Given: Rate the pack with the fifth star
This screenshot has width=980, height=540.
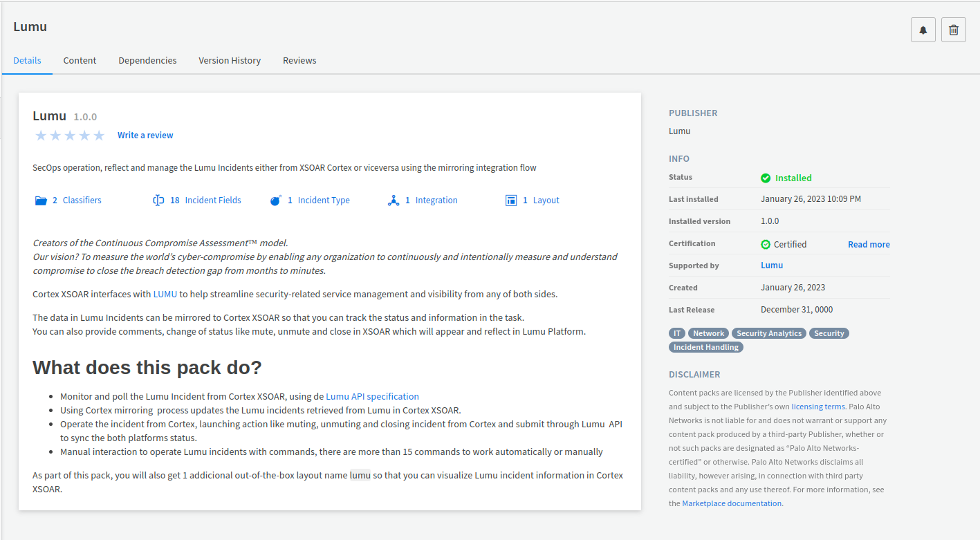Looking at the screenshot, I should point(99,136).
